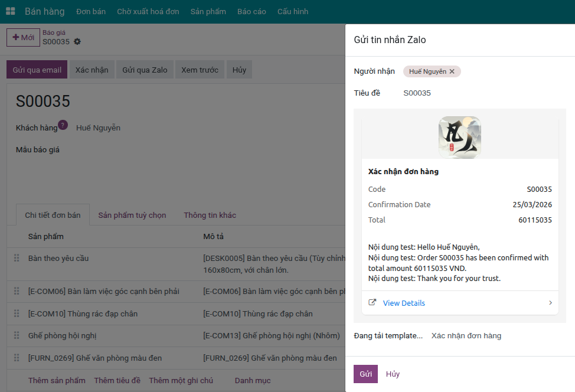Cancel the Zalo dialog with Hủy

pos(393,374)
